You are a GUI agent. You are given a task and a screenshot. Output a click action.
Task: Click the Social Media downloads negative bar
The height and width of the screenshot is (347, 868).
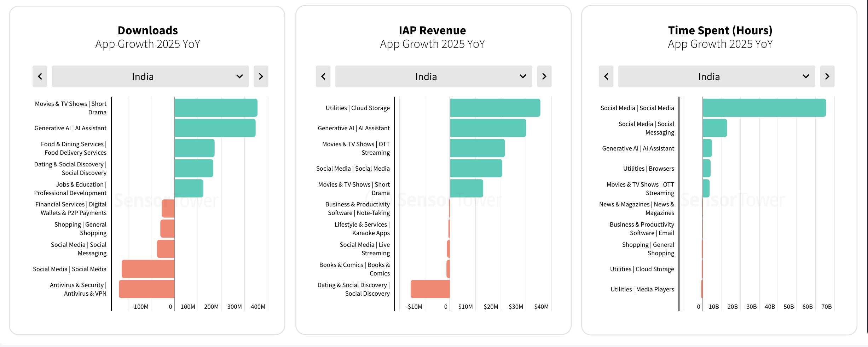pos(148,269)
